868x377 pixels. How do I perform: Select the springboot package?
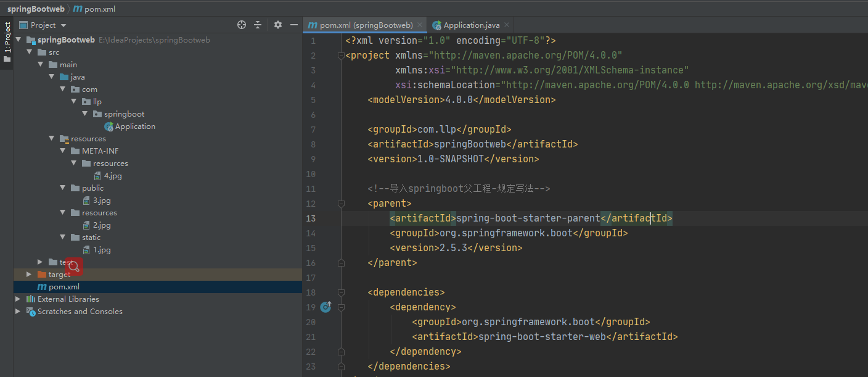(124, 114)
